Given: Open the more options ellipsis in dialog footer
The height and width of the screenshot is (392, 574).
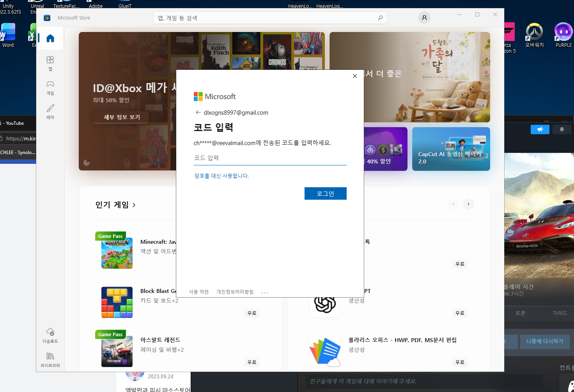Looking at the screenshot, I should click(265, 292).
